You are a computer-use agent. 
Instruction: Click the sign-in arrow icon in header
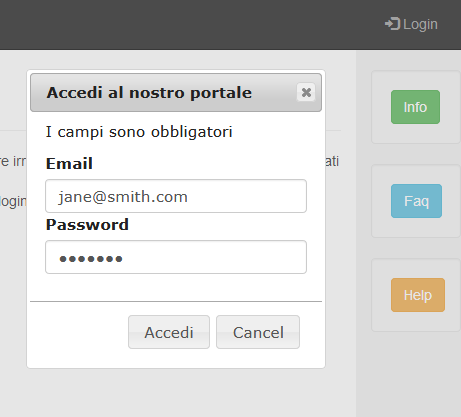coord(392,24)
